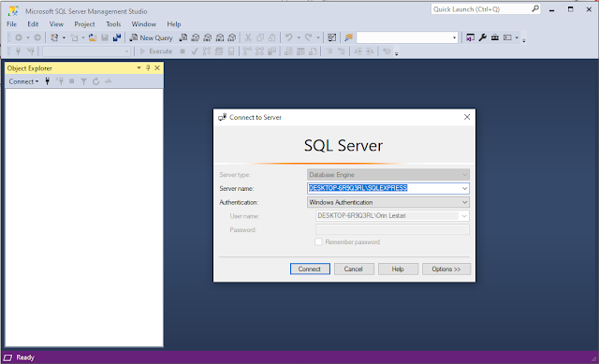Click the Save All icon

[x=117, y=37]
